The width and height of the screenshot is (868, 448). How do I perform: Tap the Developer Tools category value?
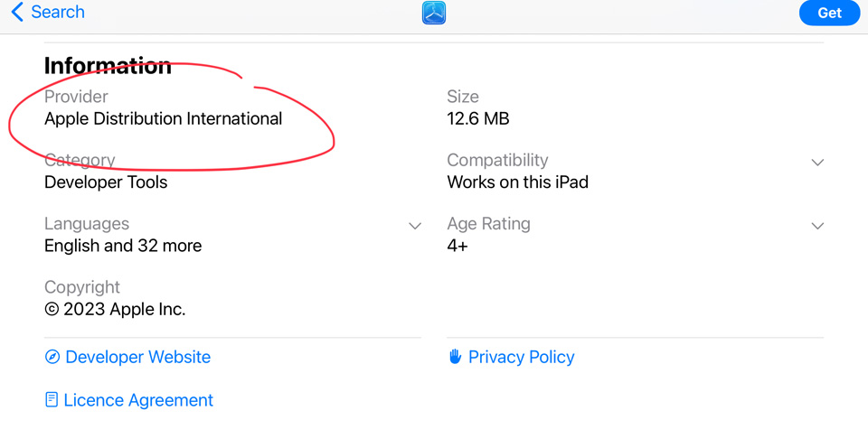[x=106, y=182]
